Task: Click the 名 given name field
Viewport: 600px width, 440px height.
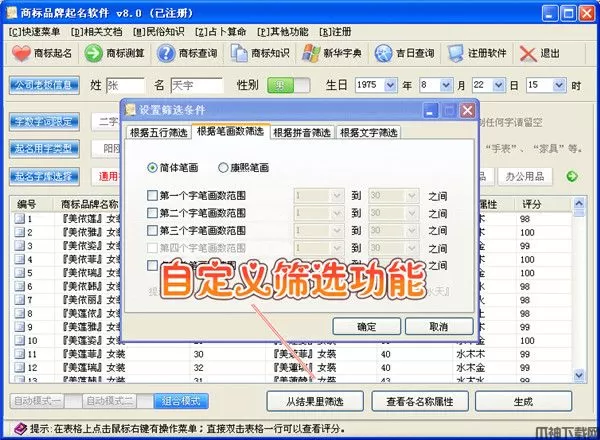Action: pos(197,85)
